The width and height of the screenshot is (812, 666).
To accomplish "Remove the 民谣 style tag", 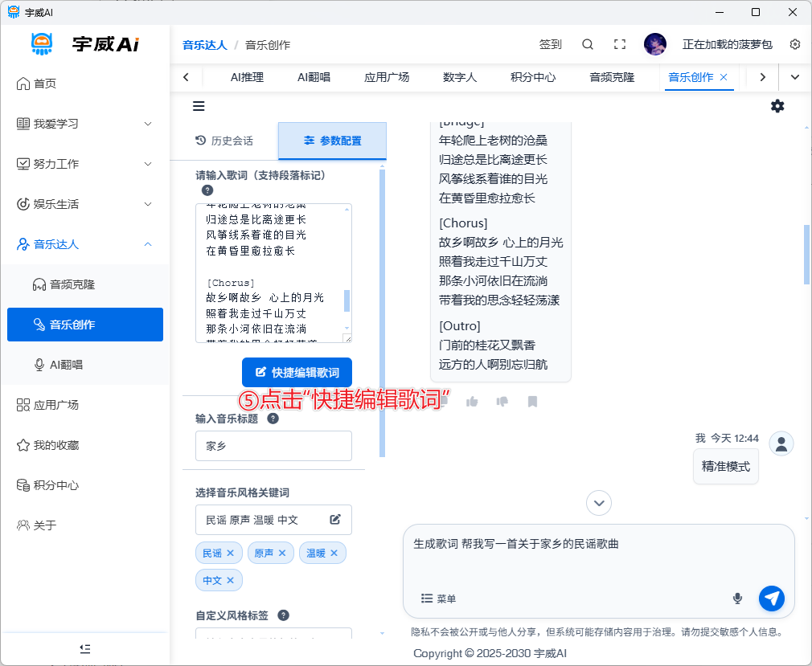I will tap(230, 553).
